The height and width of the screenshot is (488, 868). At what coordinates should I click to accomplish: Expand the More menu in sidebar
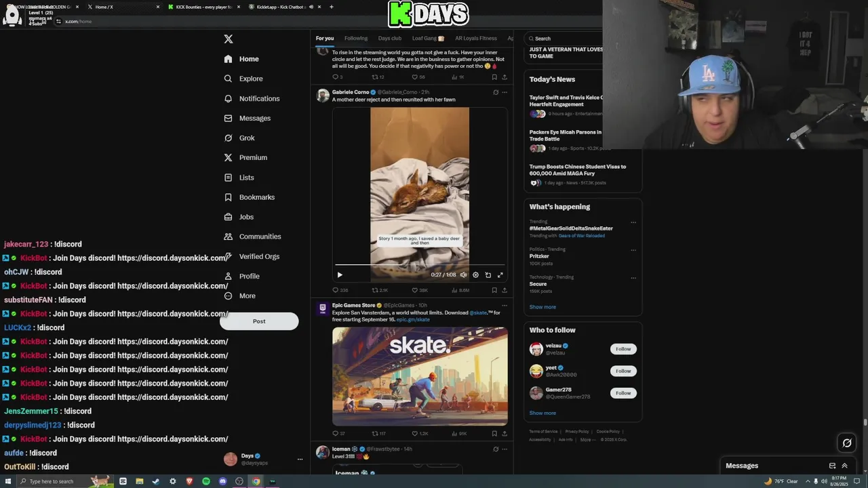(x=239, y=296)
